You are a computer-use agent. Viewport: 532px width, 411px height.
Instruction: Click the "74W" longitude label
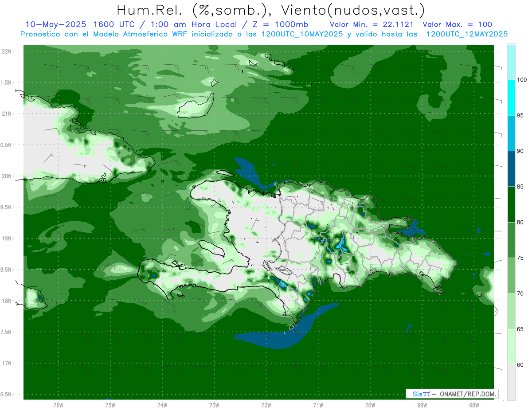point(162,405)
